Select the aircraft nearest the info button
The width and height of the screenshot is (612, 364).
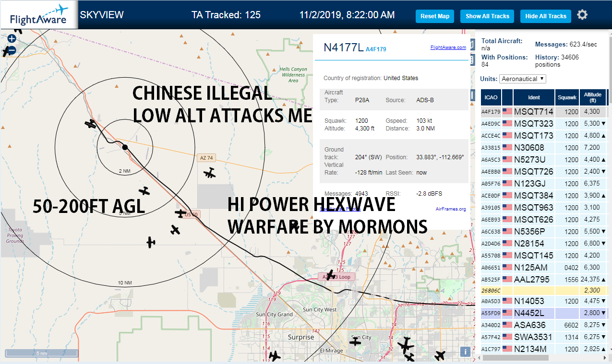pos(440,355)
